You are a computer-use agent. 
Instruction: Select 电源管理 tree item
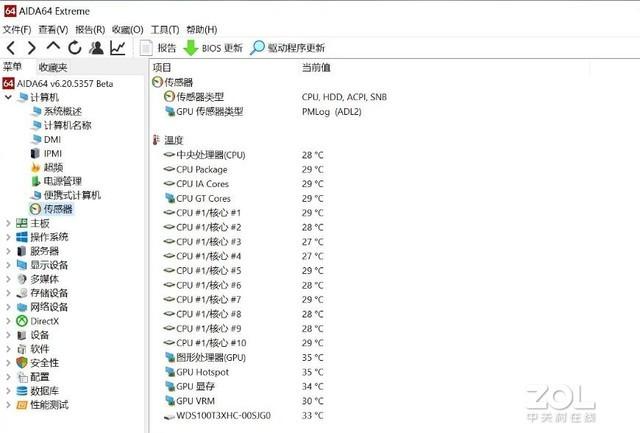tap(57, 181)
